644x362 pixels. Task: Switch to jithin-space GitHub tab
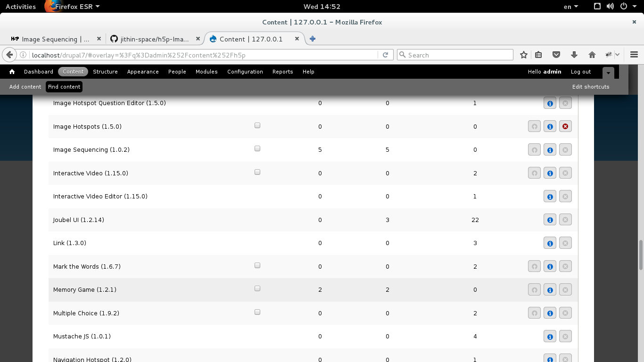tap(155, 39)
